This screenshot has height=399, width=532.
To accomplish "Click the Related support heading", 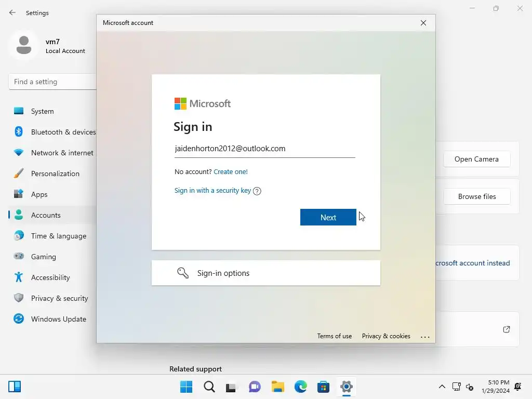I will [x=195, y=369].
